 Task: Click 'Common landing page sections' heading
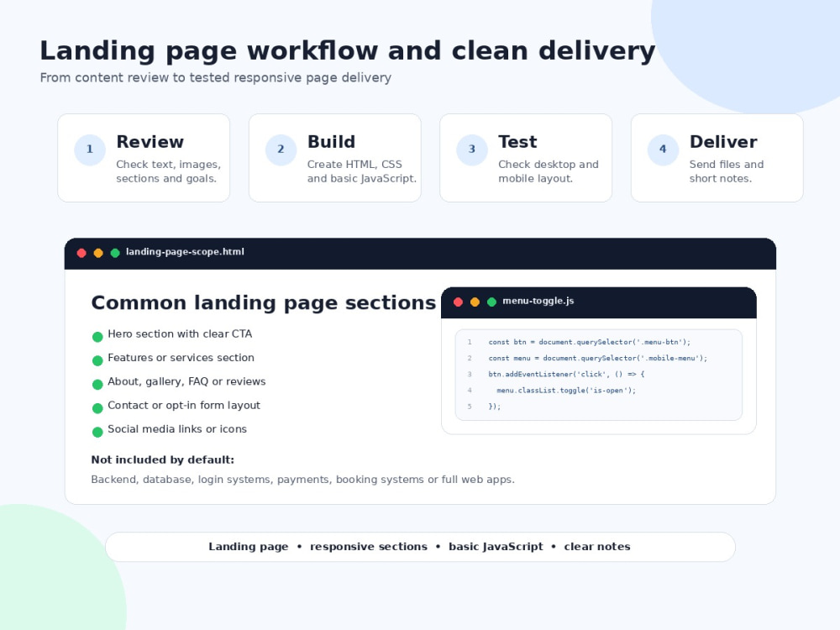tap(264, 303)
